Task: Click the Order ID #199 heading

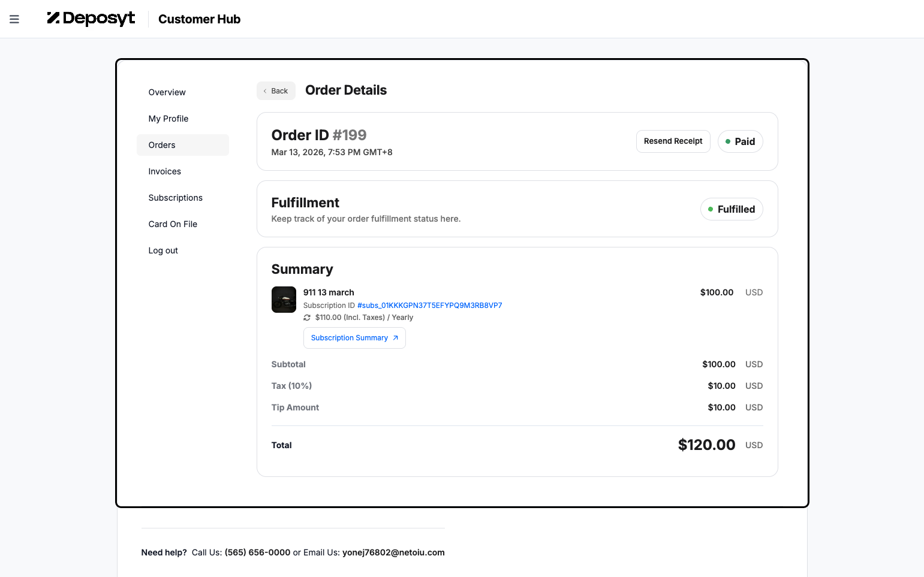Action: tap(318, 135)
